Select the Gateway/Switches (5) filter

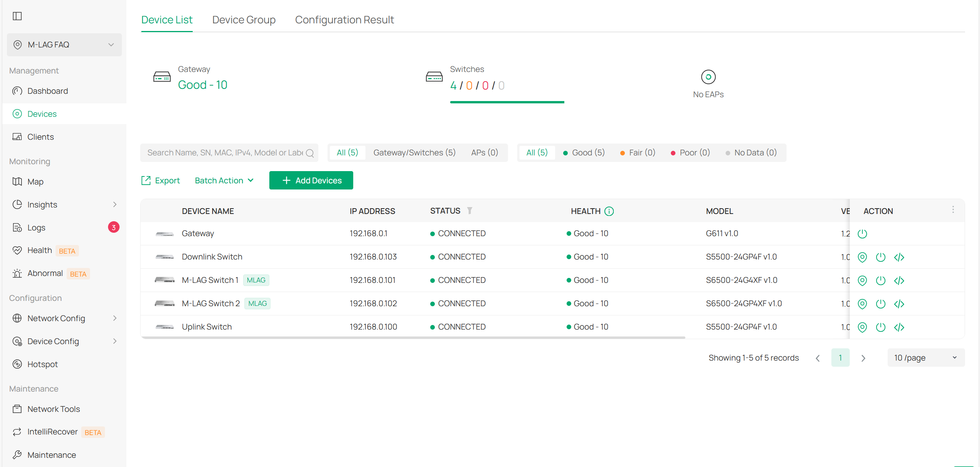click(414, 153)
